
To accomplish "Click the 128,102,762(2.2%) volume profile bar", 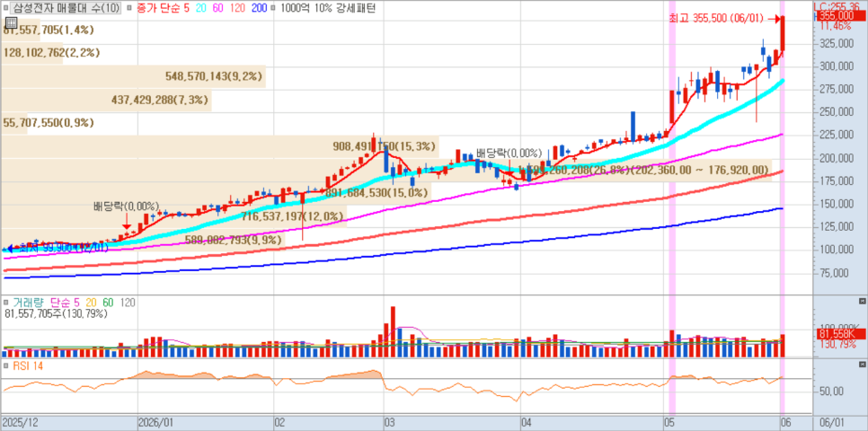I will [x=31, y=53].
